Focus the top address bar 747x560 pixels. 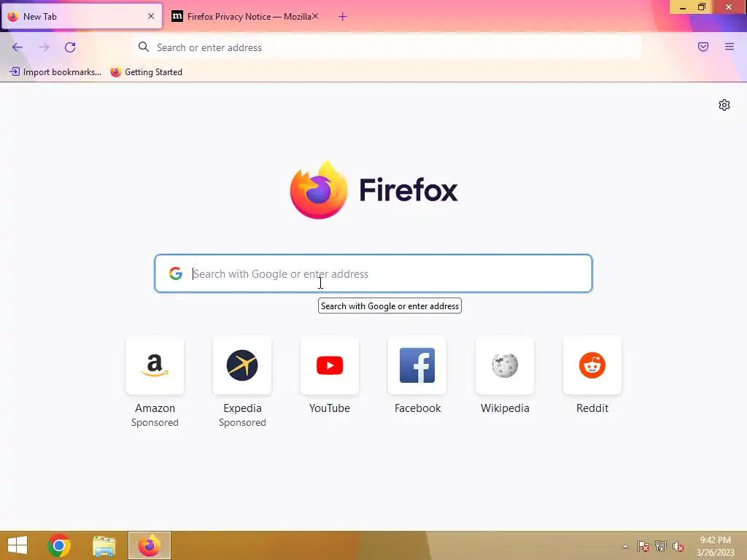(388, 47)
